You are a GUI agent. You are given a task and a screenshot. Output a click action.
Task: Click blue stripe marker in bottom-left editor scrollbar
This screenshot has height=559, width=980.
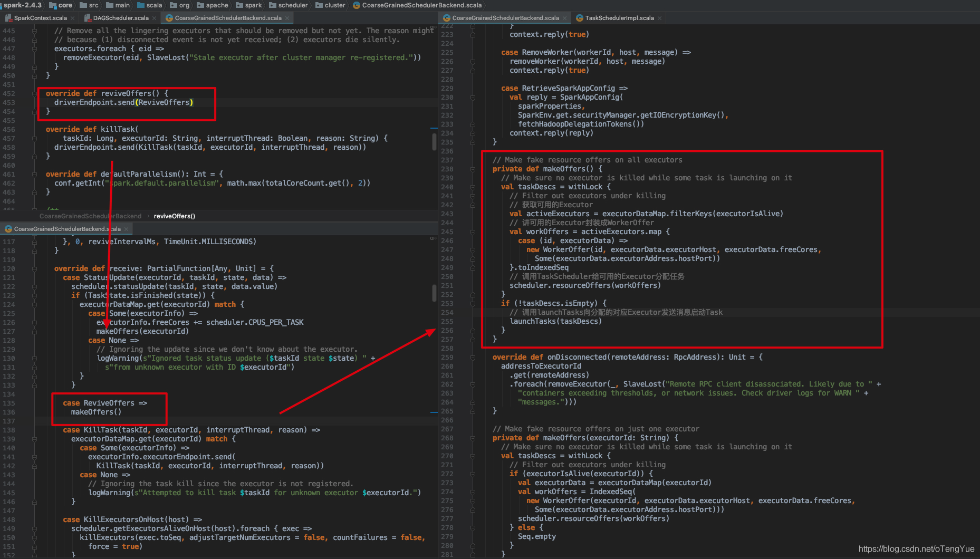pyautogui.click(x=434, y=412)
